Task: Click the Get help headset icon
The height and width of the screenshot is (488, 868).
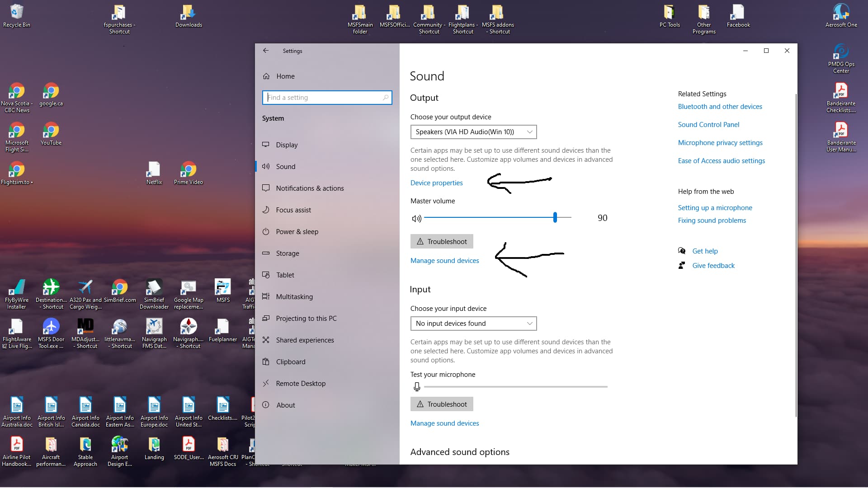Action: point(682,251)
